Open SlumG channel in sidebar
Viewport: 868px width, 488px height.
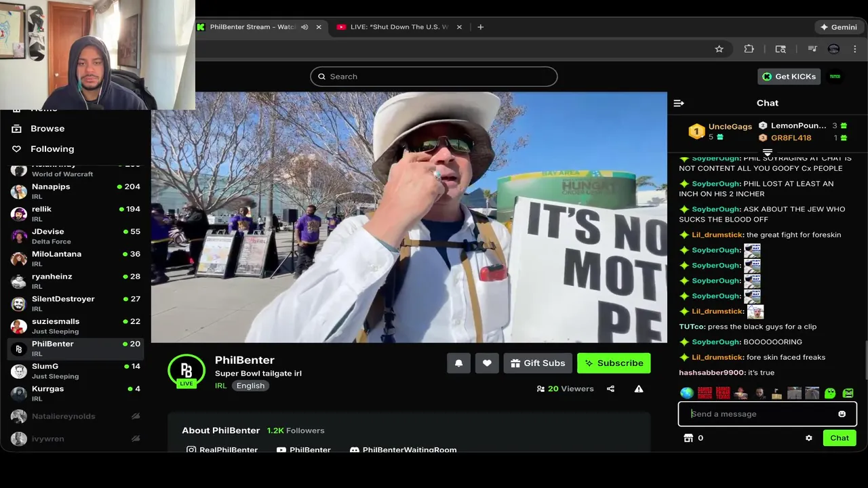(x=76, y=371)
